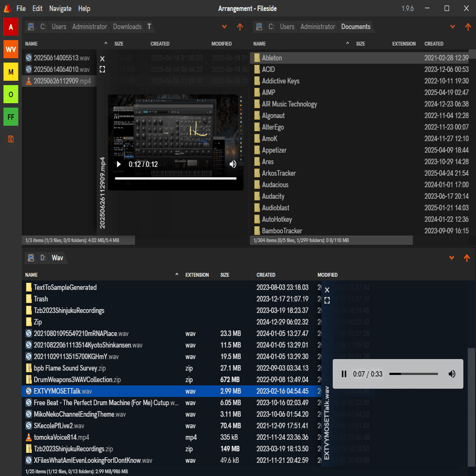Select the Audacity folder icon

coord(257,196)
